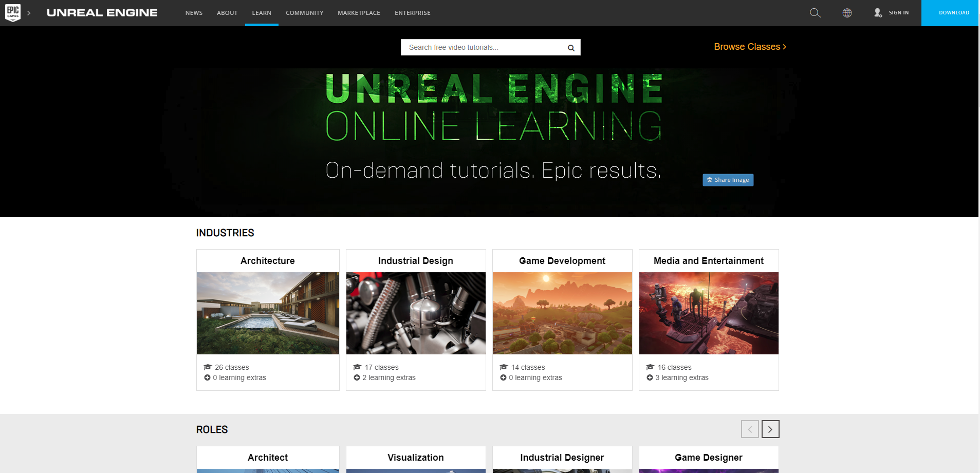This screenshot has width=980, height=473.
Task: Open the Visualization role card
Action: tap(416, 459)
